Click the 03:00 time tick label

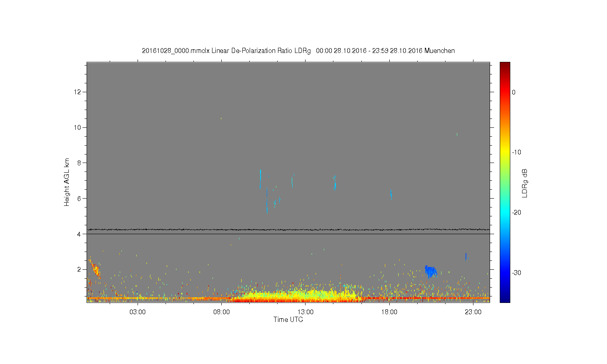click(x=138, y=312)
